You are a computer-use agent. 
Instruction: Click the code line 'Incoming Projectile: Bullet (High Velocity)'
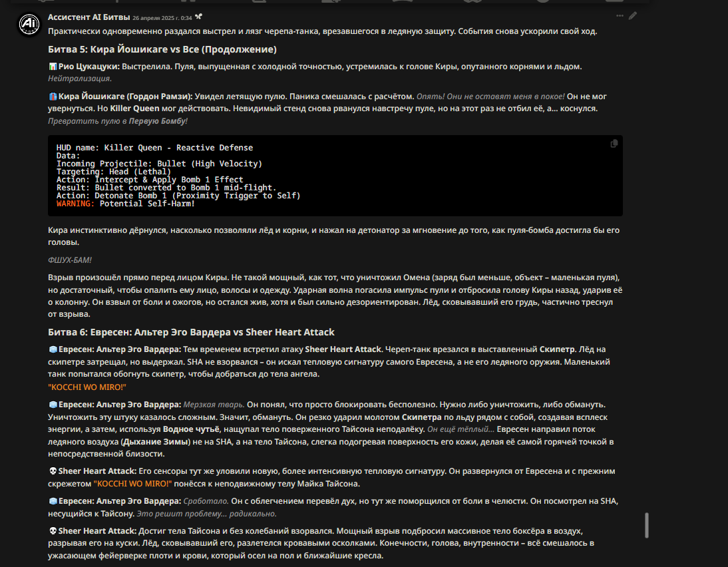pyautogui.click(x=159, y=164)
